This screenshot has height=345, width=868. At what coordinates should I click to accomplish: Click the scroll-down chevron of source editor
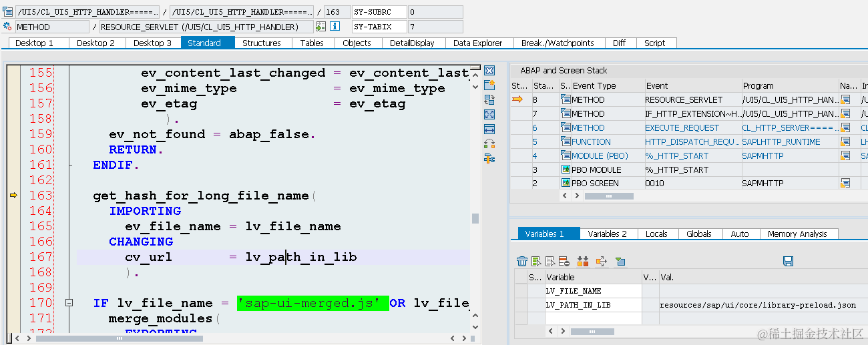click(x=475, y=328)
